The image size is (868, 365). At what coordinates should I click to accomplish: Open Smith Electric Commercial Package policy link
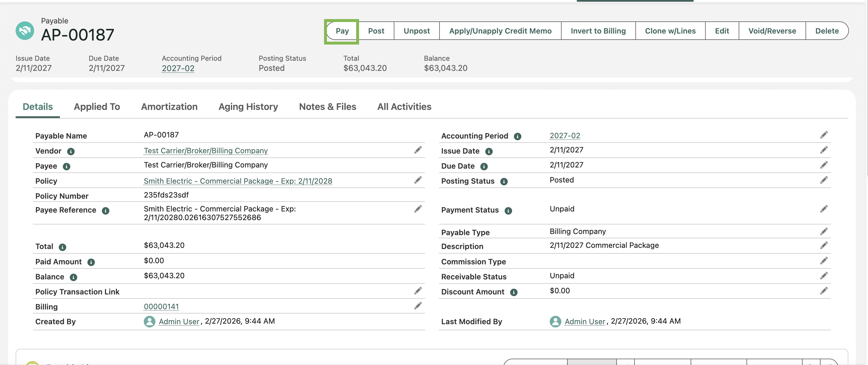pos(238,181)
